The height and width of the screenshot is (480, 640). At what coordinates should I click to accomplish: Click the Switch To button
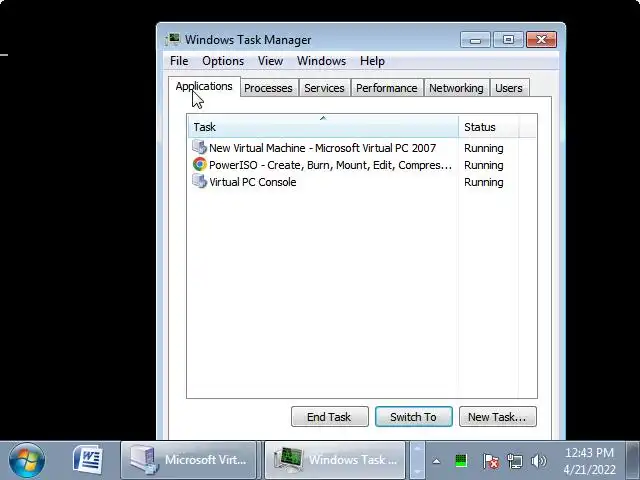click(413, 416)
